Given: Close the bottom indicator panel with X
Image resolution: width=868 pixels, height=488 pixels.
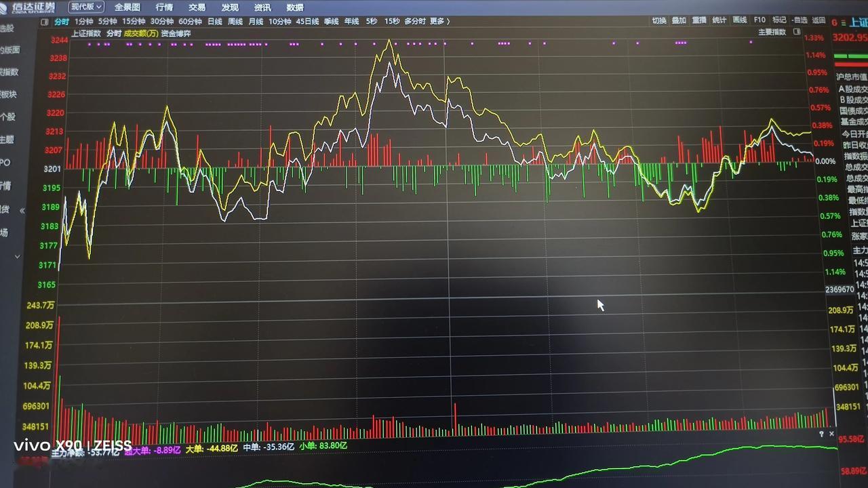Looking at the screenshot, I should point(831,434).
